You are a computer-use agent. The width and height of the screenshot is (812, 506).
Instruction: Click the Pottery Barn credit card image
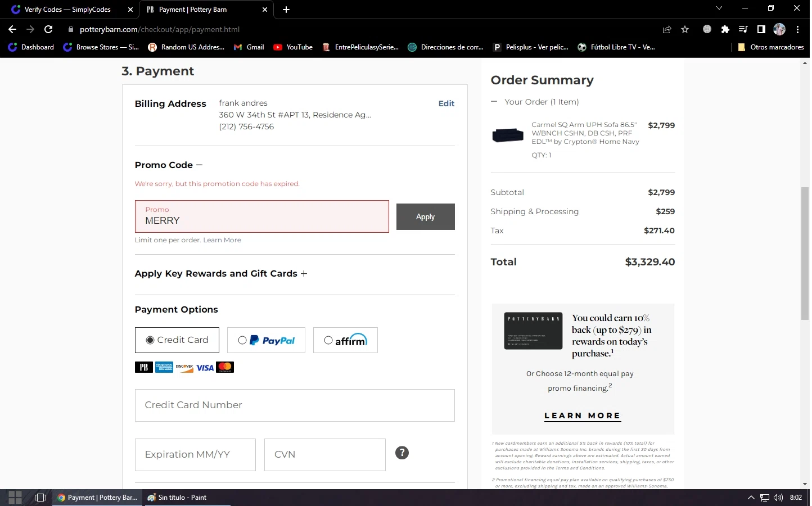click(x=533, y=331)
